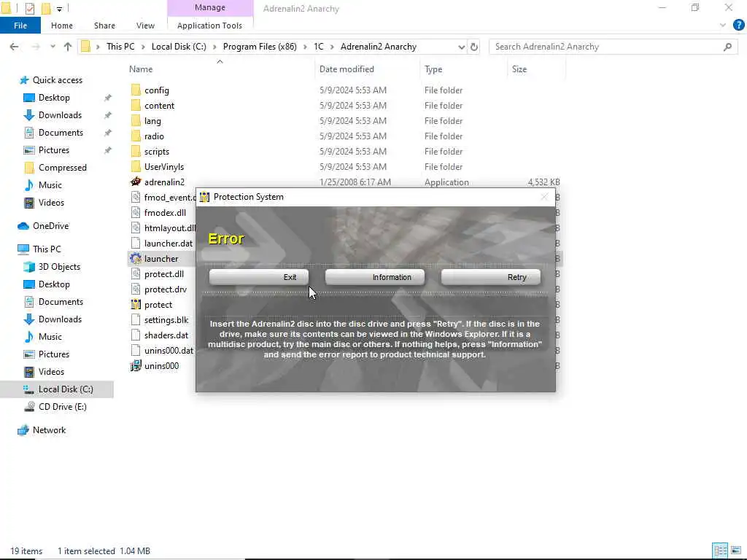Close the Protection System dialog
The height and width of the screenshot is (560, 747).
click(544, 197)
